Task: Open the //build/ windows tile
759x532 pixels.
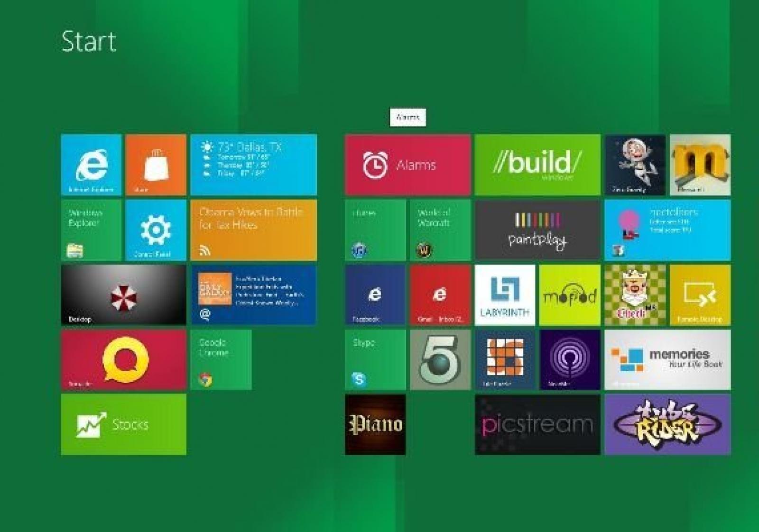Action: (537, 165)
